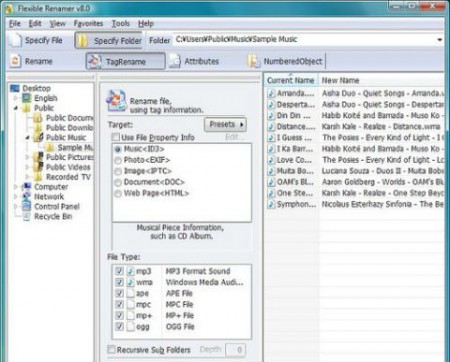Click the Public folder icon in tree
This screenshot has width=450, height=362.
[27, 108]
